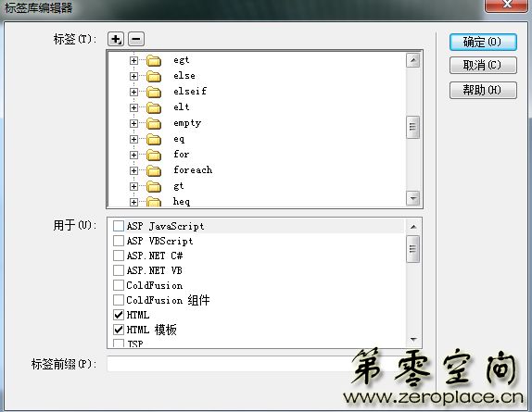Expand the empty tag node
Image resolution: width=532 pixels, height=412 pixels.
pos(133,123)
